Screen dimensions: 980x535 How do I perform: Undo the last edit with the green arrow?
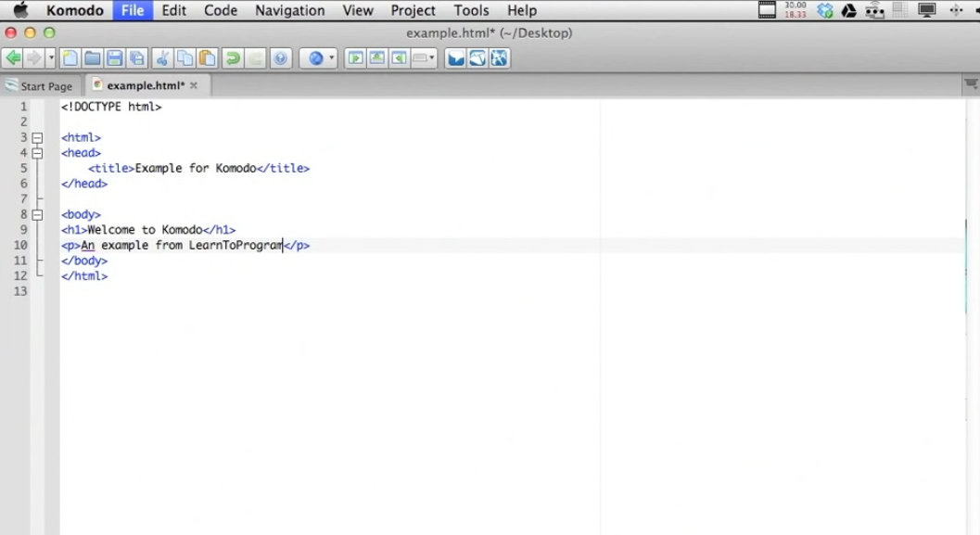233,58
